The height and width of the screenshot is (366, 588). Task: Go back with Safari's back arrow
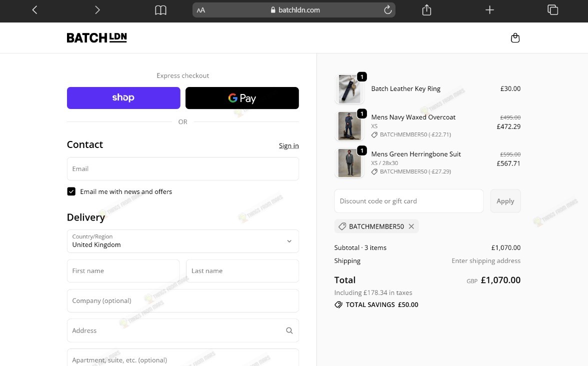click(34, 10)
